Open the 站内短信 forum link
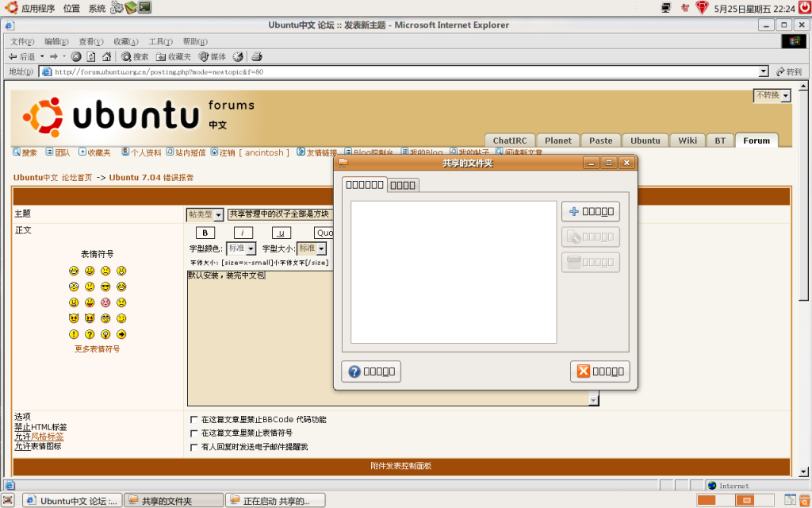 pos(186,152)
